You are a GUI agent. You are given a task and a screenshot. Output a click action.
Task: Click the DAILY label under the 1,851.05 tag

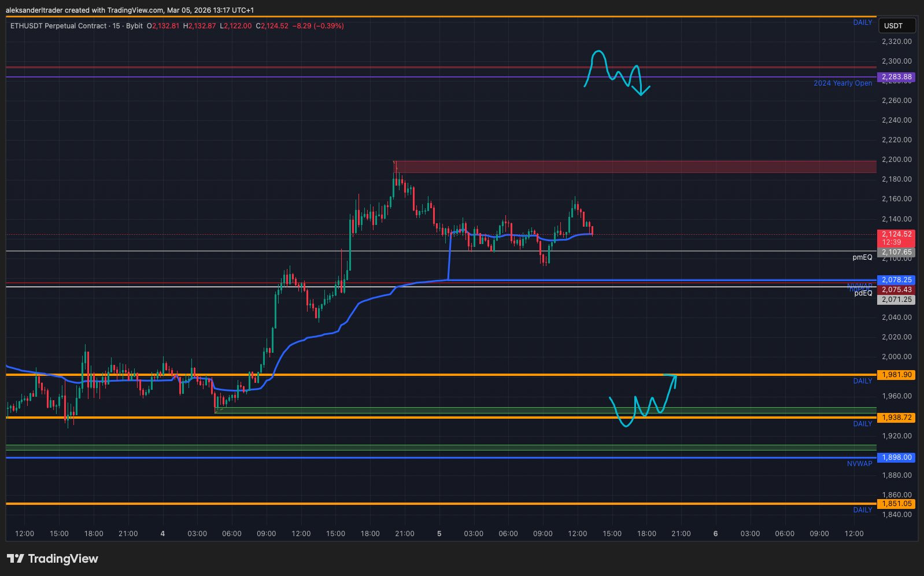(863, 510)
